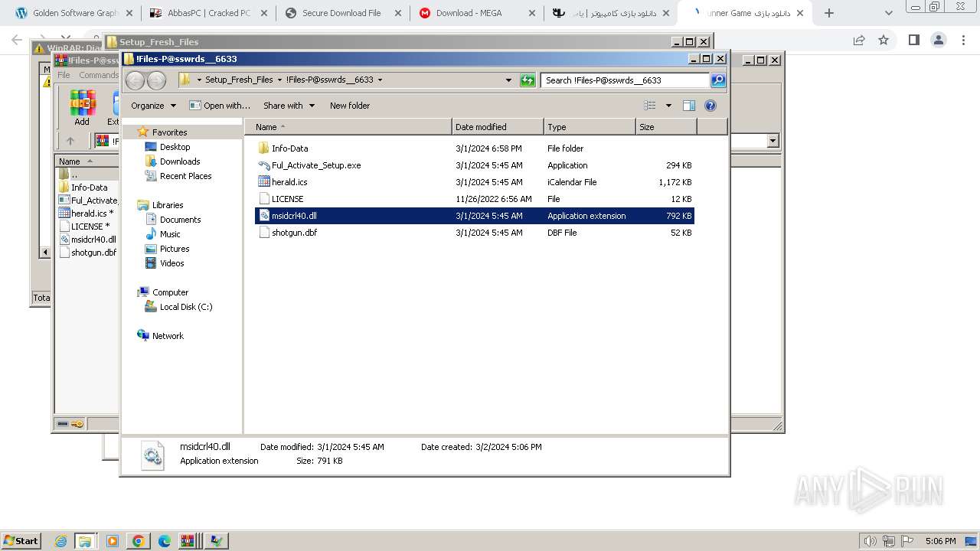Bookmark this page star icon
Viewport: 980px width, 551px height.
click(x=884, y=40)
